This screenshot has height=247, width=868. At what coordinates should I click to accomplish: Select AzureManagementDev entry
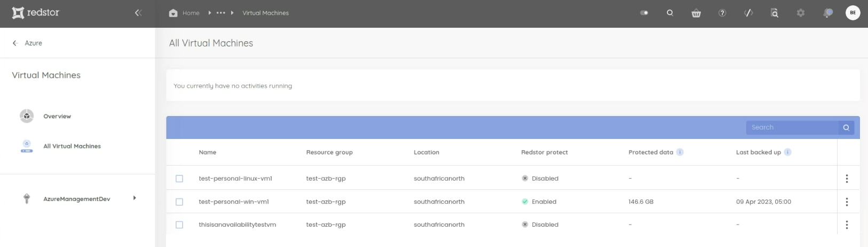(77, 199)
